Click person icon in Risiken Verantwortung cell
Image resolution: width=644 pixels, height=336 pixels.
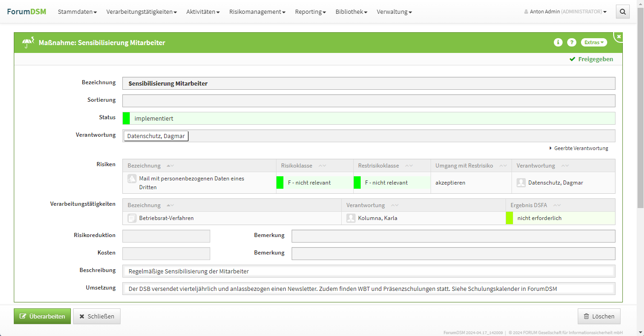click(x=521, y=183)
